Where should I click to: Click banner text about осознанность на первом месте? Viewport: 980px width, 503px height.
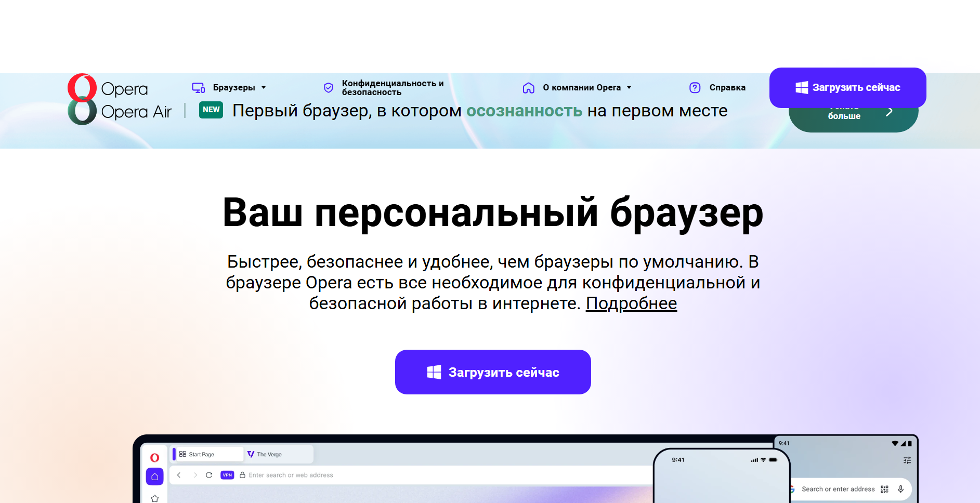480,111
